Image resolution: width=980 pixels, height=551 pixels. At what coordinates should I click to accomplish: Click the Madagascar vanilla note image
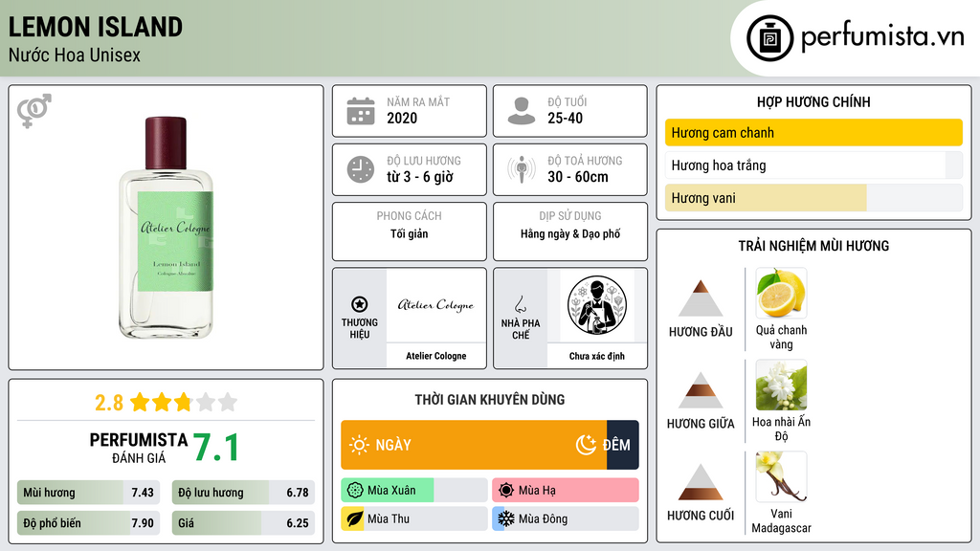781,476
